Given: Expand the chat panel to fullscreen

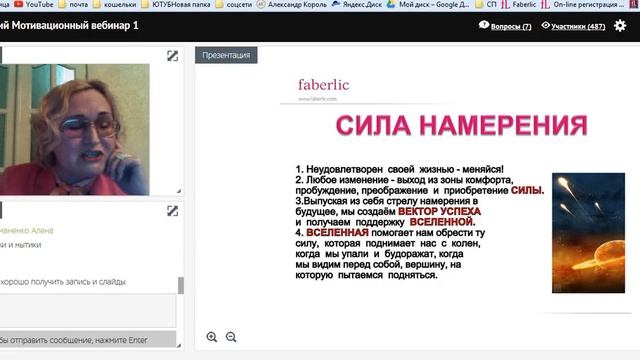Looking at the screenshot, I should tap(173, 211).
